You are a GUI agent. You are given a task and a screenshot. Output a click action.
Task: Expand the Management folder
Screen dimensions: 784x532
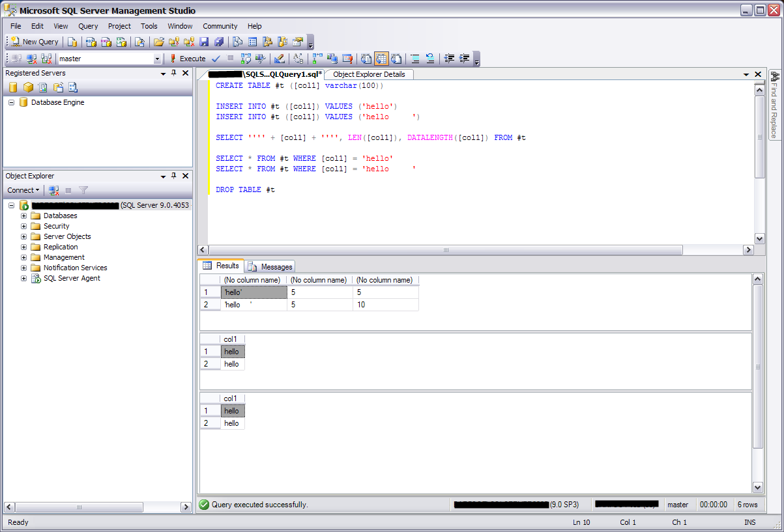[x=23, y=257]
